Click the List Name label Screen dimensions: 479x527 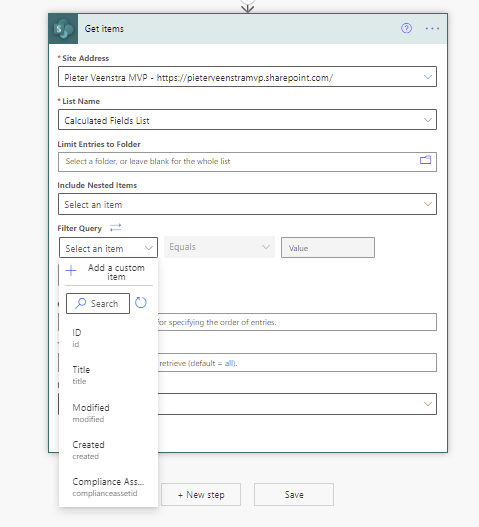click(x=81, y=101)
